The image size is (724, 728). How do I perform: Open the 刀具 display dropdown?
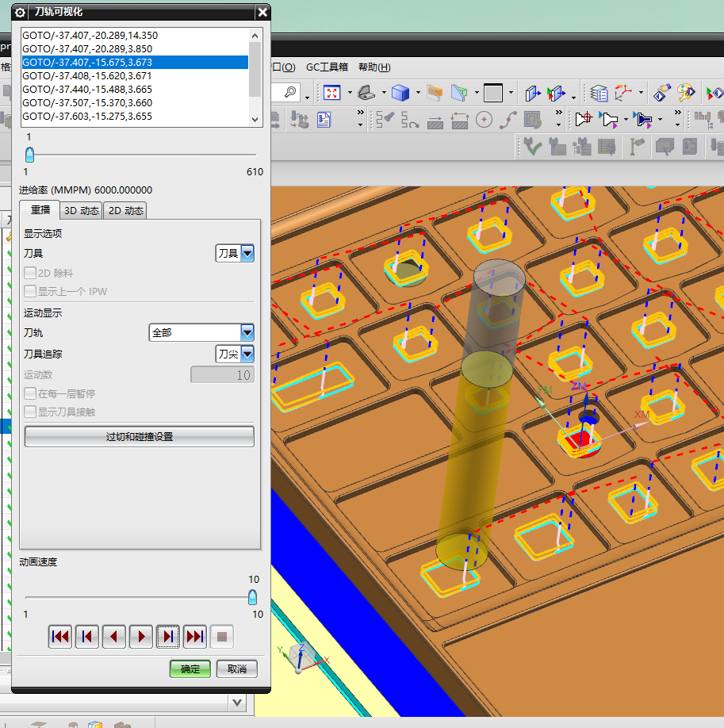click(235, 254)
